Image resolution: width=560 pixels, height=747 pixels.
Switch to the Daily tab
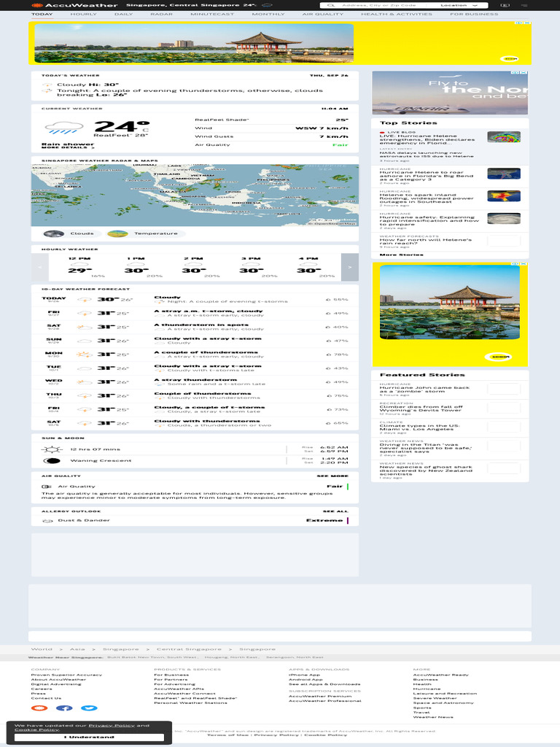pyautogui.click(x=123, y=15)
